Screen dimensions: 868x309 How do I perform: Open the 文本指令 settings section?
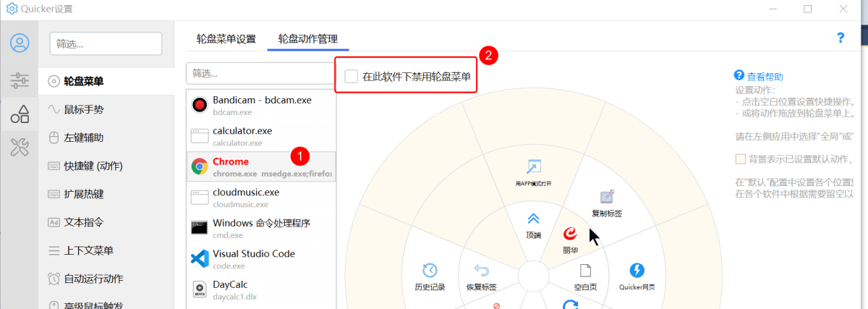(x=106, y=222)
